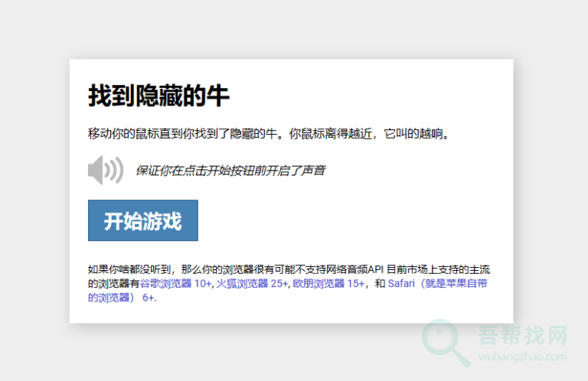The image size is (588, 381).
Task: Click the 找到隐藏的牛 heading
Action: click(158, 96)
